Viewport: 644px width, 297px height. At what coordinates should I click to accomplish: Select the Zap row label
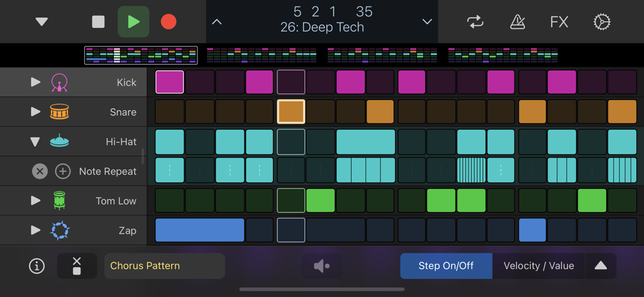[128, 230]
